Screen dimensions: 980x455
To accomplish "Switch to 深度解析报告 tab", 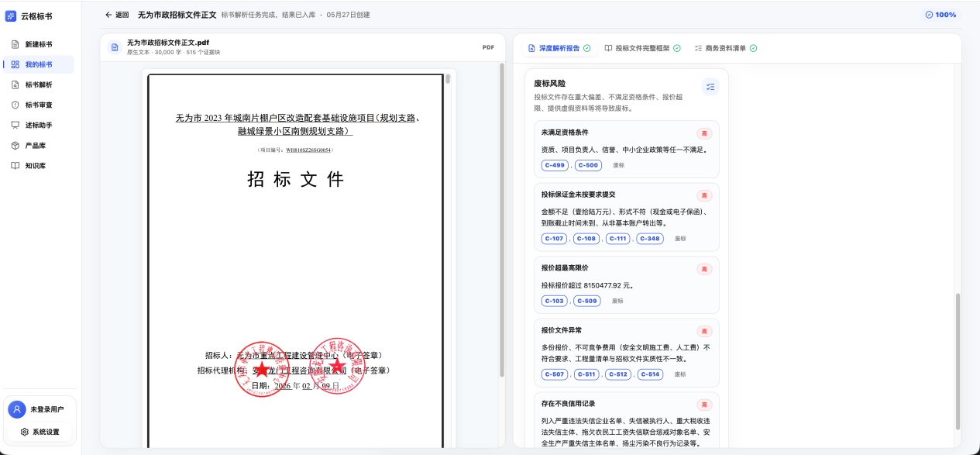I will 559,48.
